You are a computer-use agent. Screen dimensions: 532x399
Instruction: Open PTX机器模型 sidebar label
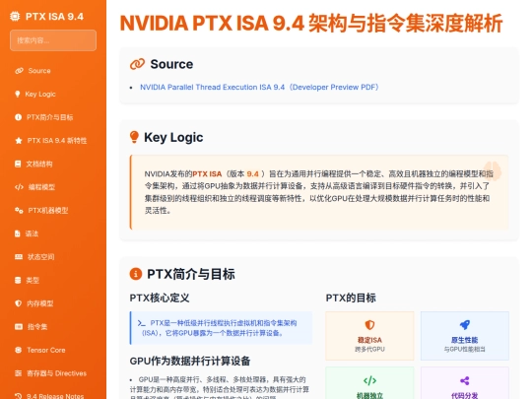click(x=48, y=211)
